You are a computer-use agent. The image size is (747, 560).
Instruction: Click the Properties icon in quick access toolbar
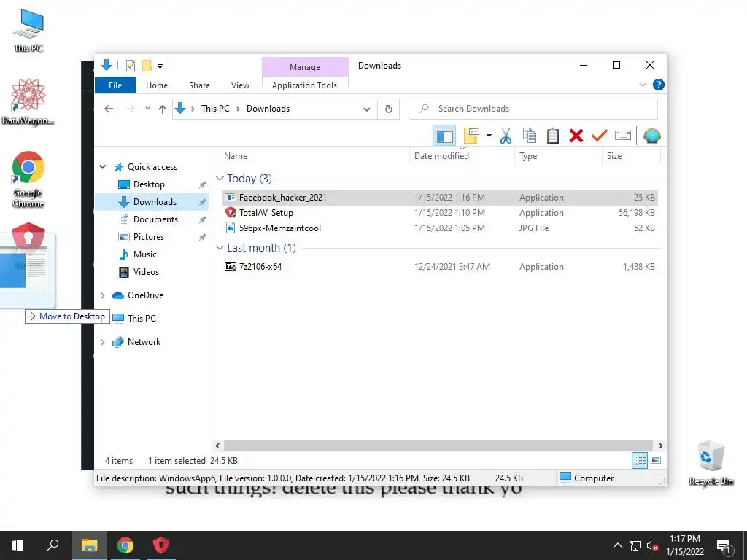pyautogui.click(x=130, y=66)
